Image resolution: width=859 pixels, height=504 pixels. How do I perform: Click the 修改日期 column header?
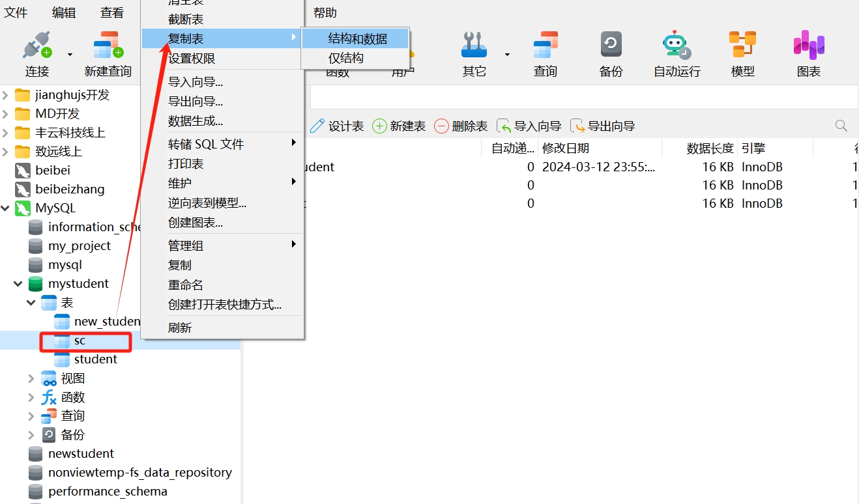pyautogui.click(x=566, y=148)
